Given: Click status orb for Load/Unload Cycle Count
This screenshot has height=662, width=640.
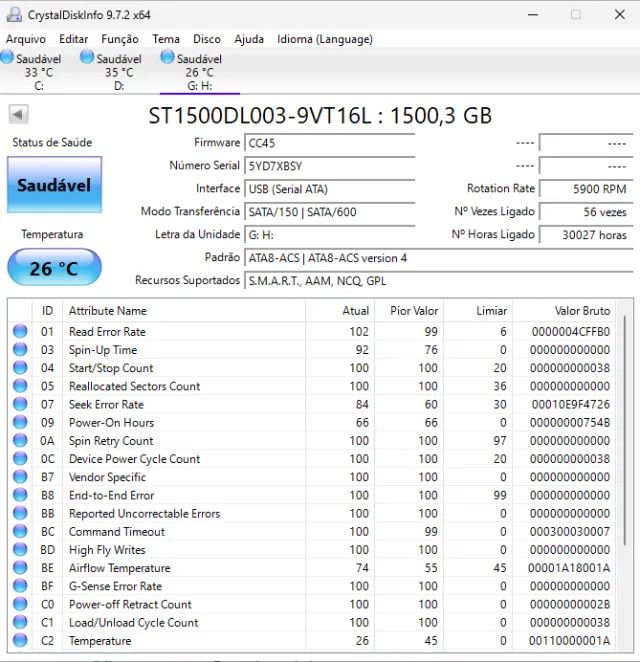Looking at the screenshot, I should coord(20,622).
